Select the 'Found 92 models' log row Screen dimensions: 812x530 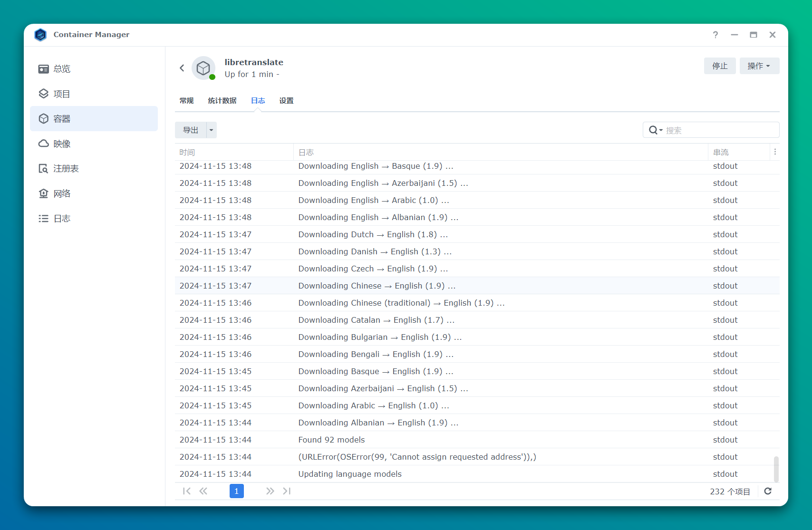tap(477, 440)
